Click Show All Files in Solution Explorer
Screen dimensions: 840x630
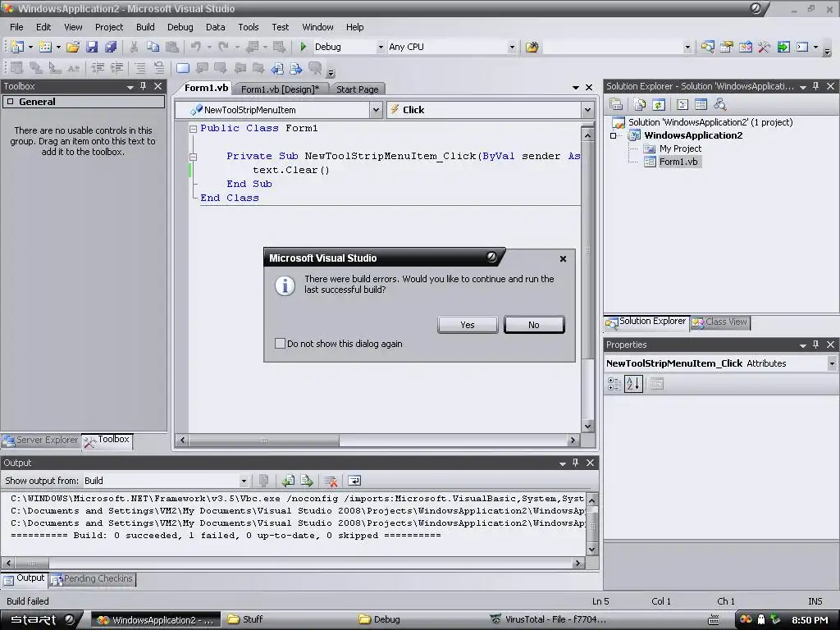[x=639, y=104]
